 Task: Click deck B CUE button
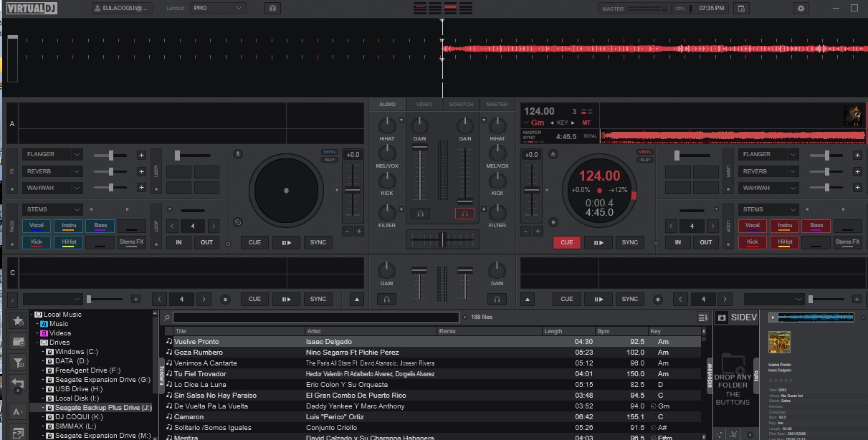[566, 242]
